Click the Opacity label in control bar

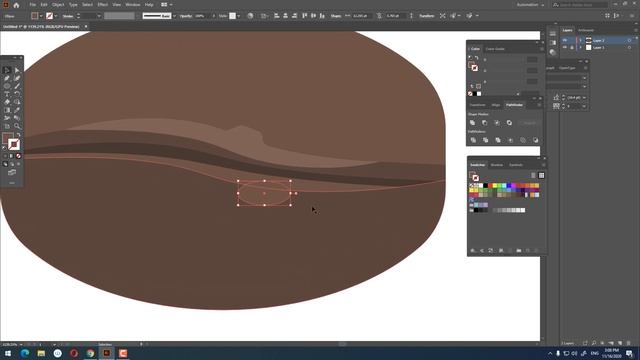click(186, 16)
